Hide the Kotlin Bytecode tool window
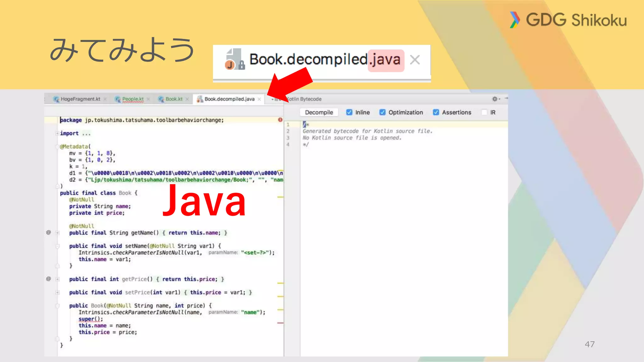This screenshot has width=644, height=362. (x=506, y=98)
